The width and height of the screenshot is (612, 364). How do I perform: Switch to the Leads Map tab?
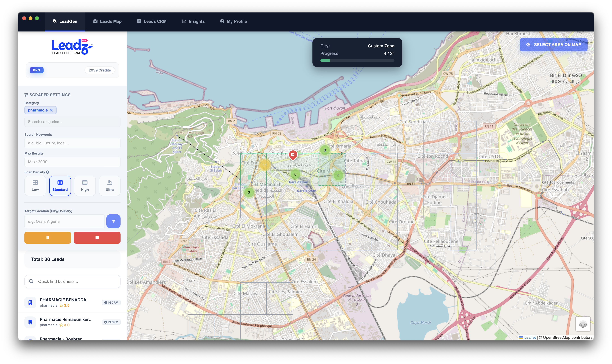pos(107,21)
